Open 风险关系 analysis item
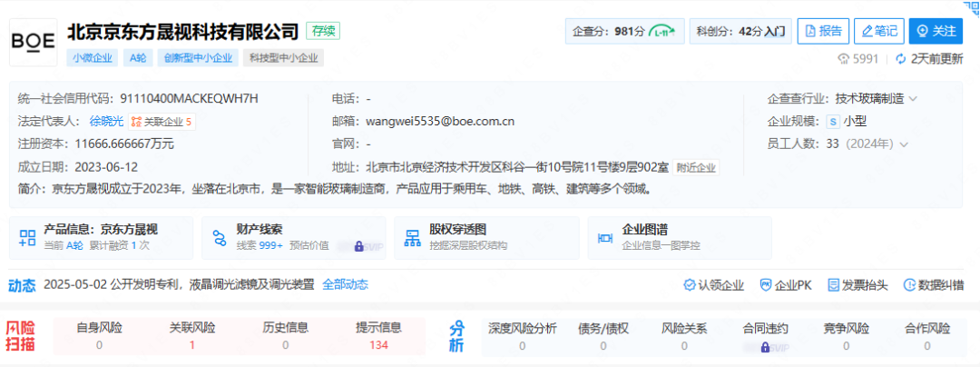The image size is (980, 367). click(x=684, y=336)
